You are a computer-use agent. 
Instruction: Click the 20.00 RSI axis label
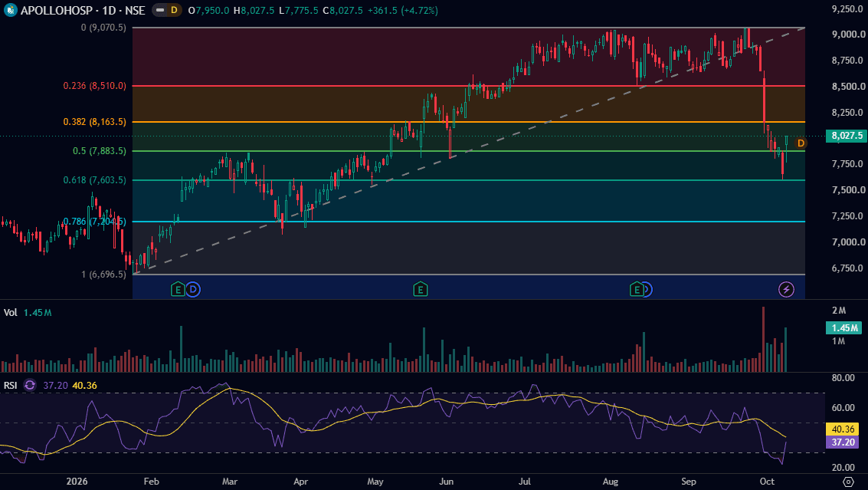click(x=843, y=467)
